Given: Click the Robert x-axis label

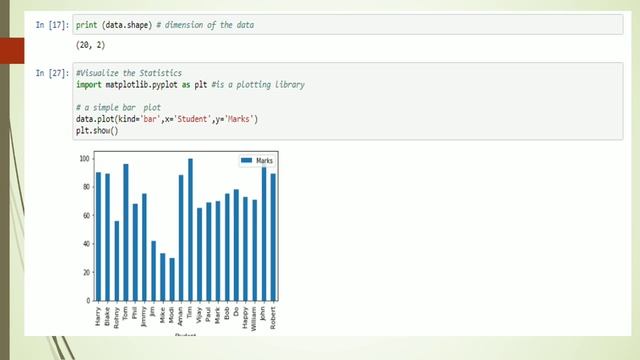Looking at the screenshot, I should 273,318.
